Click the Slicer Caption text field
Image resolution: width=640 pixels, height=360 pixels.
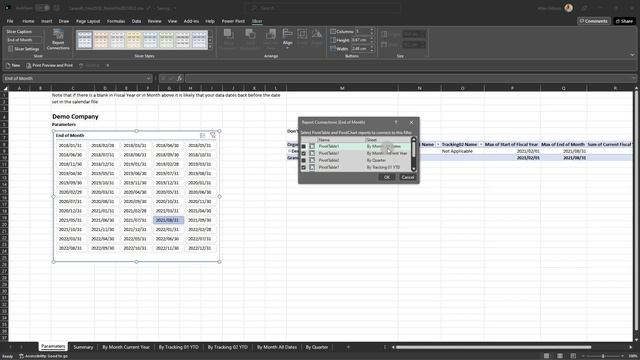coord(24,40)
